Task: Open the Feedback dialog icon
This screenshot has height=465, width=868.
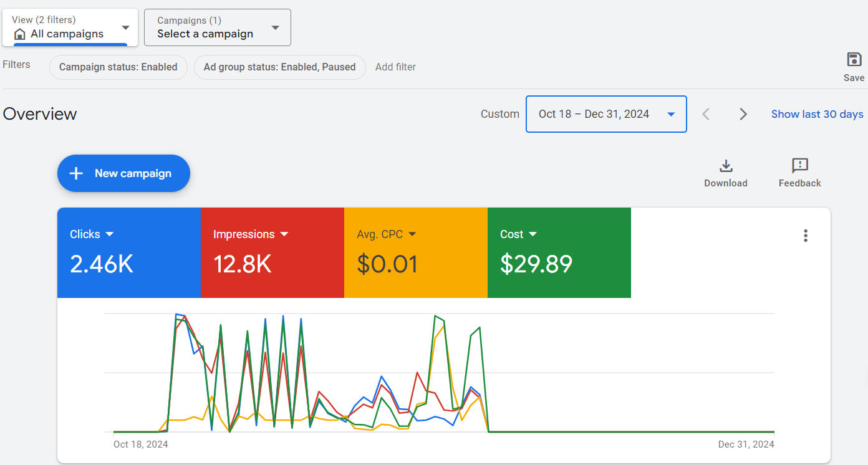Action: pos(799,166)
